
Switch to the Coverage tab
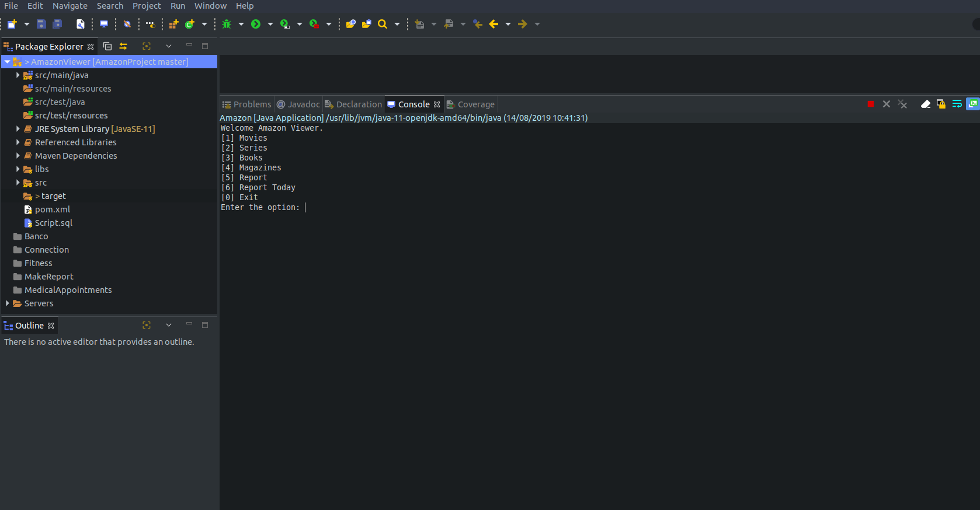pos(471,104)
